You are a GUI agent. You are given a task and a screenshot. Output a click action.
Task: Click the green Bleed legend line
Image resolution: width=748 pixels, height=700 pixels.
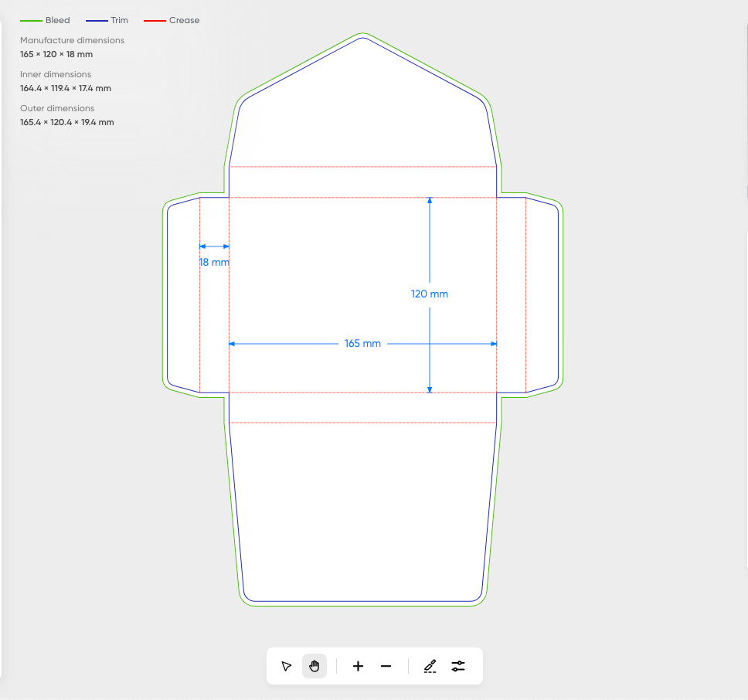coord(31,21)
